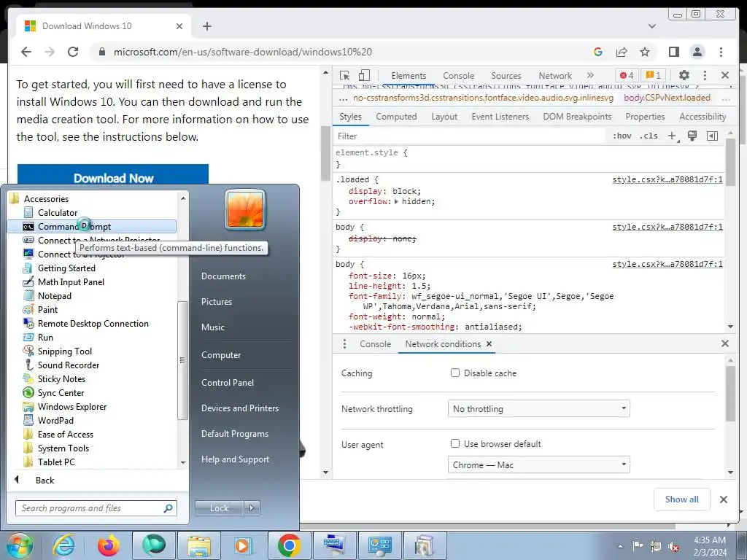The image size is (747, 560).
Task: Toggle the device toolbar icon
Action: 364,75
